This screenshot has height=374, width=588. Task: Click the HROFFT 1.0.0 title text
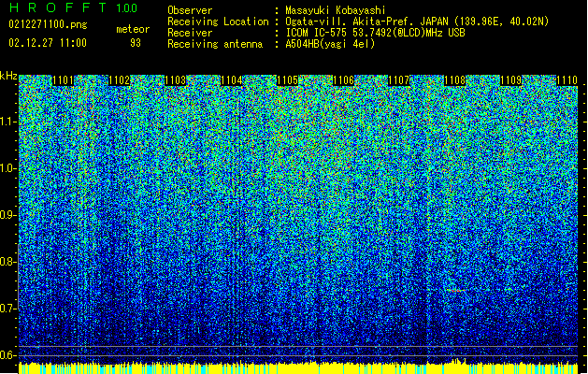point(73,7)
